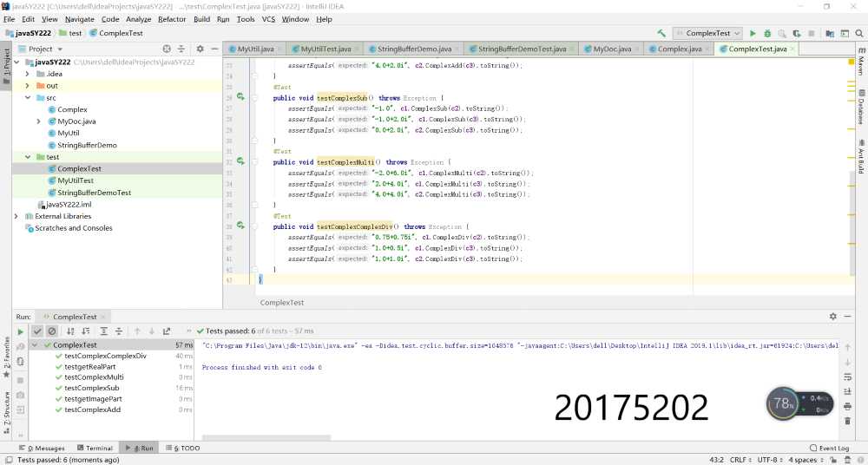Collapse the javaSY222 root folder
Screen dimensions: 868x465
click(17, 62)
